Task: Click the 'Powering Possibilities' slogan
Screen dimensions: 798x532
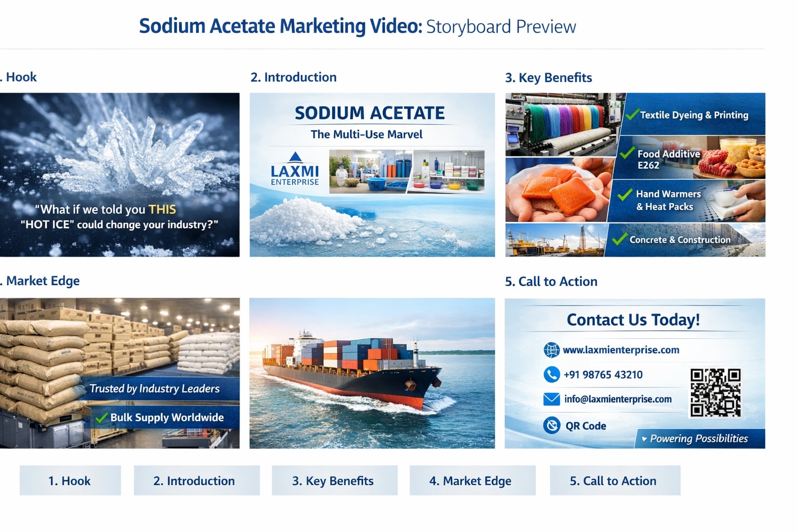Action: (x=699, y=439)
